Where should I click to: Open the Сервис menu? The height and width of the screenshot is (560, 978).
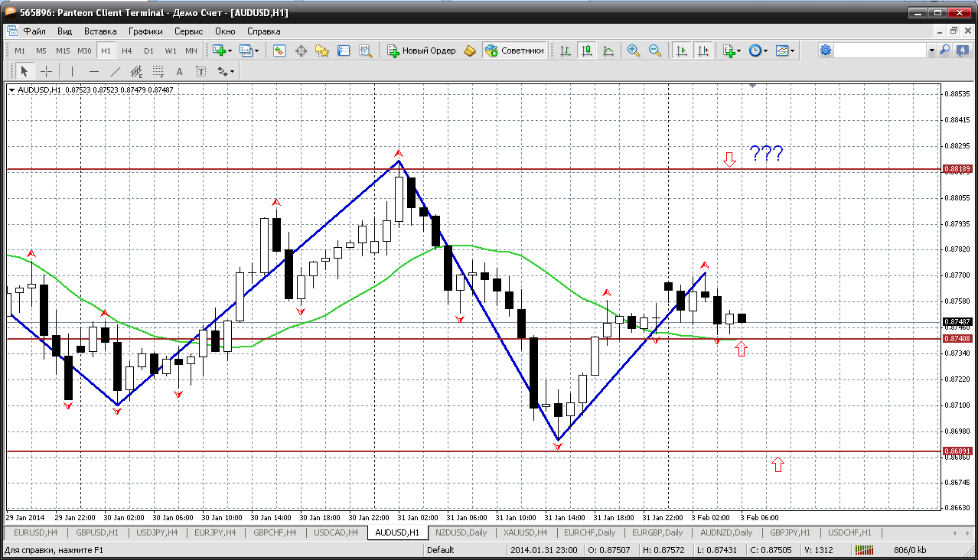(x=188, y=31)
